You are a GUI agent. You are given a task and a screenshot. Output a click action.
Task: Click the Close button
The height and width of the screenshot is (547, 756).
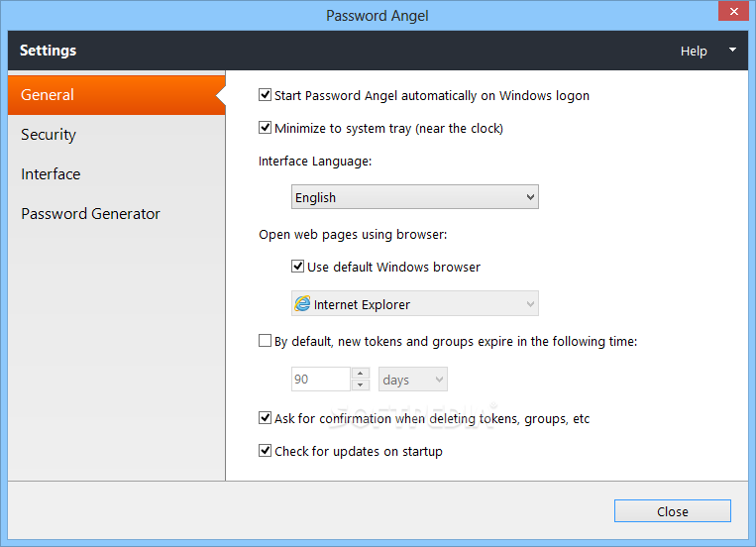[x=672, y=511]
